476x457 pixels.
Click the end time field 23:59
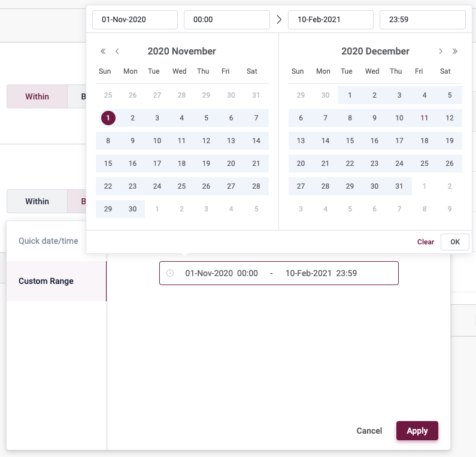coord(423,20)
